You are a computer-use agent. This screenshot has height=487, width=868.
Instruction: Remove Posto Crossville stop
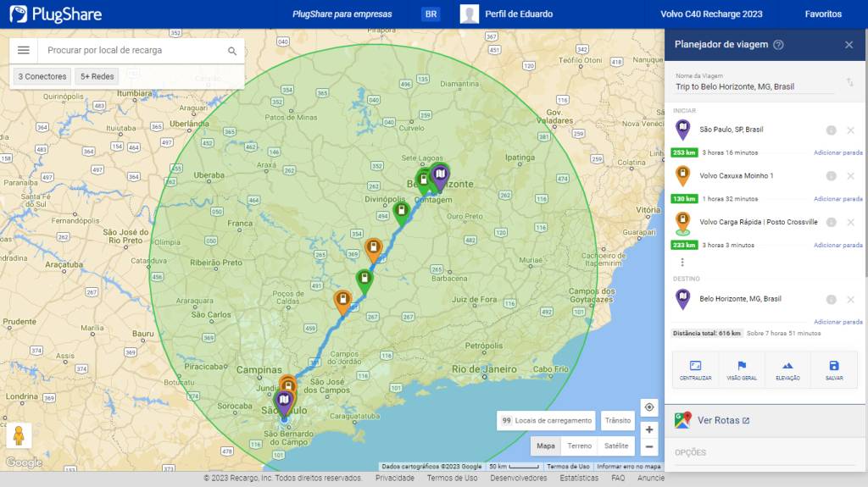coord(851,222)
